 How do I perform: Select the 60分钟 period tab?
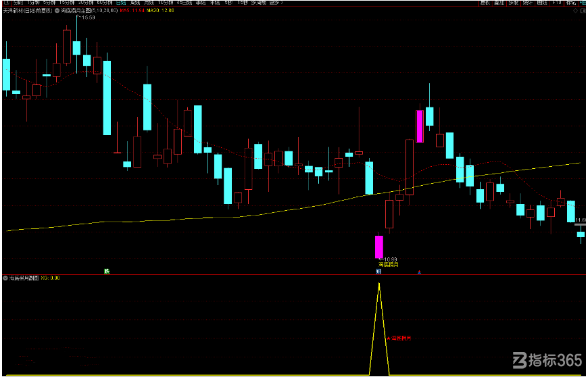(x=105, y=3)
